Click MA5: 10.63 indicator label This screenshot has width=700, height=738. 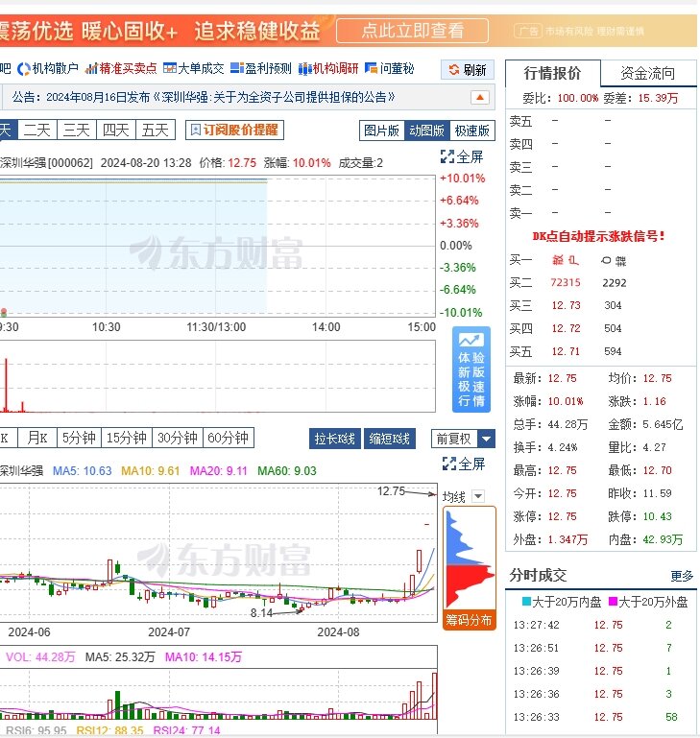coord(83,470)
